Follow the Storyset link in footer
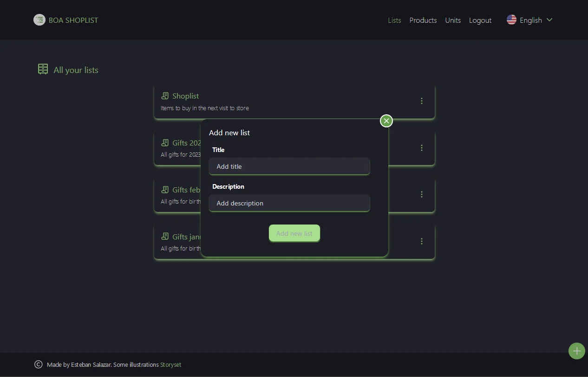588x377 pixels. click(x=170, y=365)
